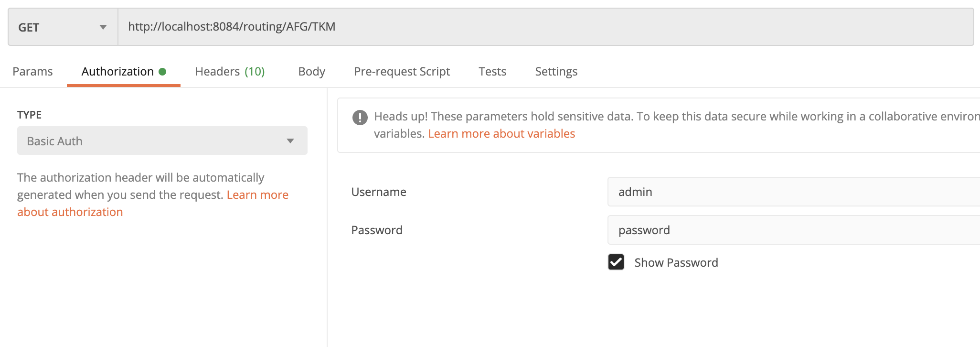This screenshot has height=347, width=980.
Task: Open the Tests tab
Action: coord(492,72)
